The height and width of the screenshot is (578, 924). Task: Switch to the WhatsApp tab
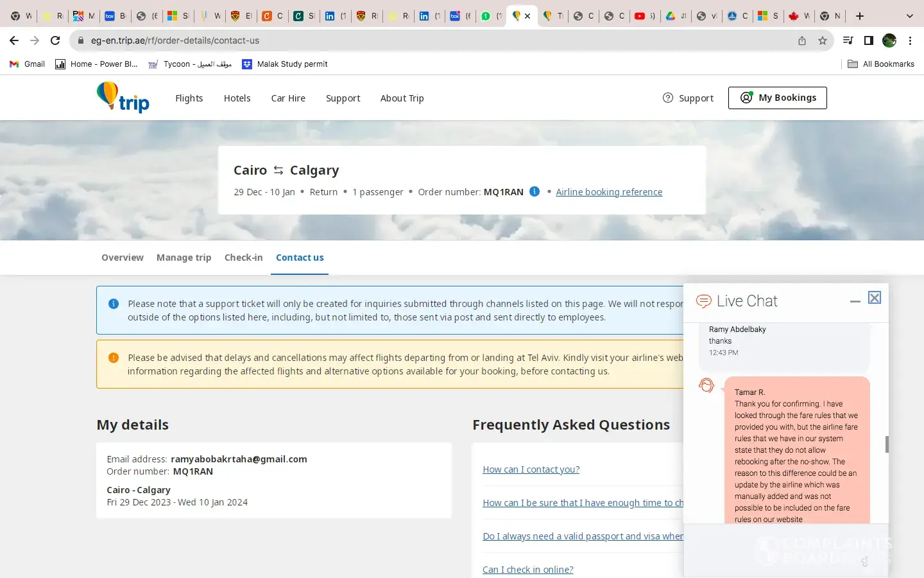pos(491,16)
